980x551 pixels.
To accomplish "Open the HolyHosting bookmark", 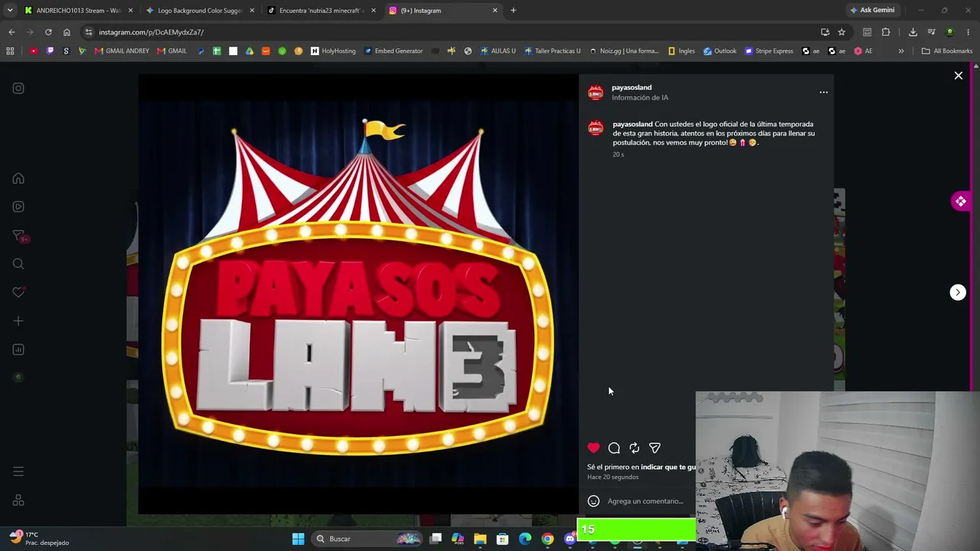I will [333, 51].
